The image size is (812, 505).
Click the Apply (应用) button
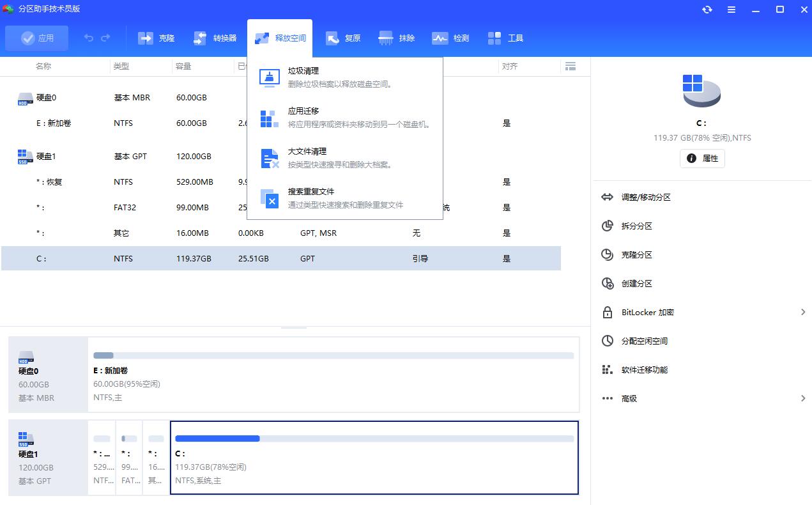pos(36,38)
